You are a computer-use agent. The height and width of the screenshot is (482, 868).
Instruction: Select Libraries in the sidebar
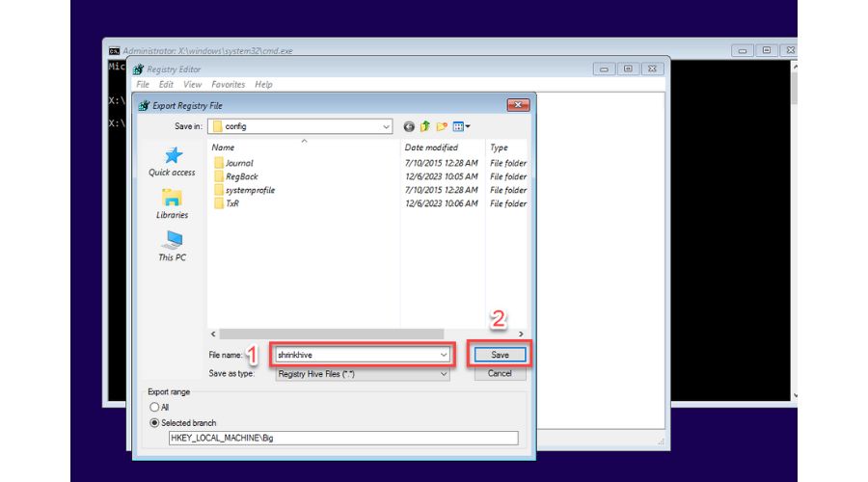[172, 203]
